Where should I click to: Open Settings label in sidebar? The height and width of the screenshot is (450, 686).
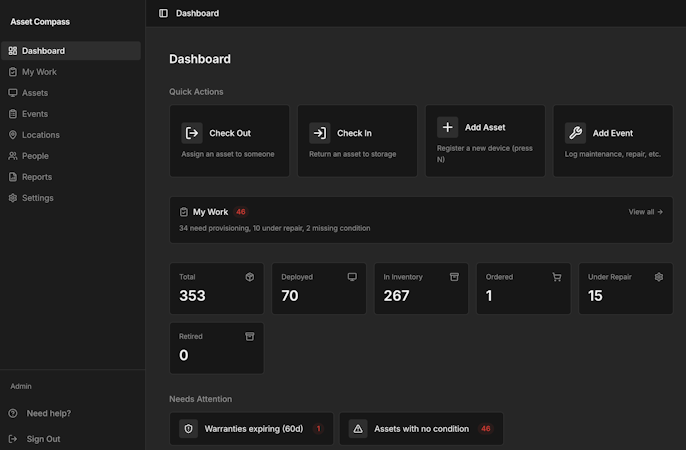point(38,198)
